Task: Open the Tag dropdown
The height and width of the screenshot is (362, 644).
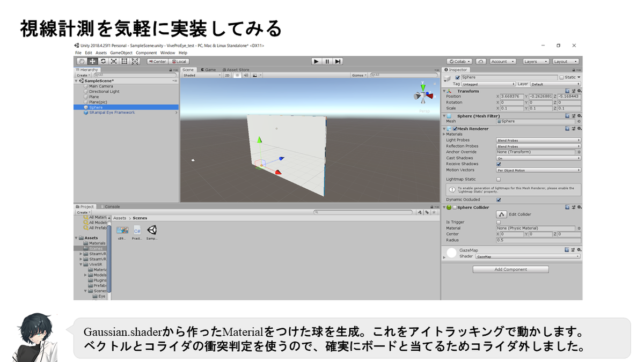Action: click(488, 84)
